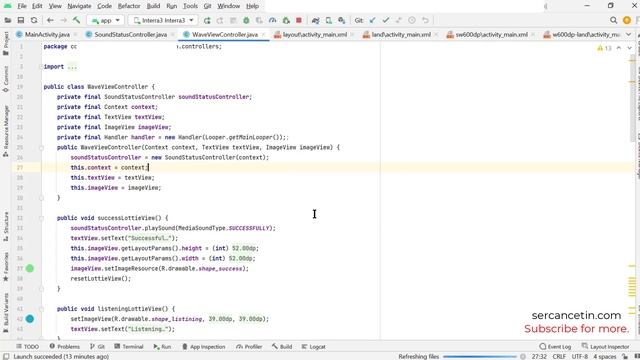The height and width of the screenshot is (360, 640).
Task: Commit changes with the Git green checkmark
Action: click(386, 20)
